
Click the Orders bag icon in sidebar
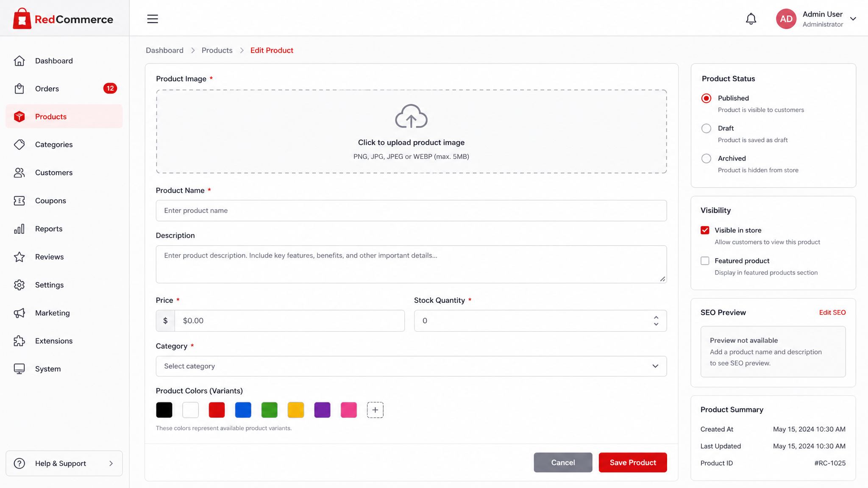coord(19,89)
